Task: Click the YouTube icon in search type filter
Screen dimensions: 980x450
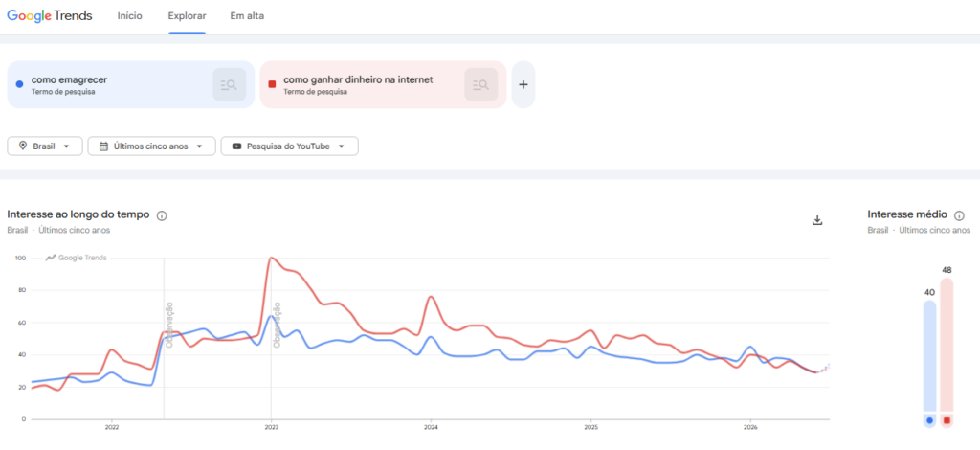Action: pos(237,146)
